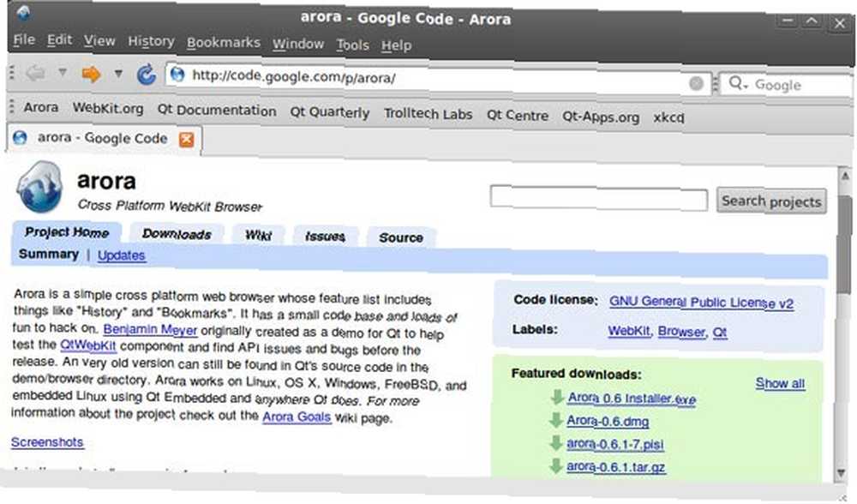Click the Qt label link
This screenshot has height=504, width=857.
point(720,332)
